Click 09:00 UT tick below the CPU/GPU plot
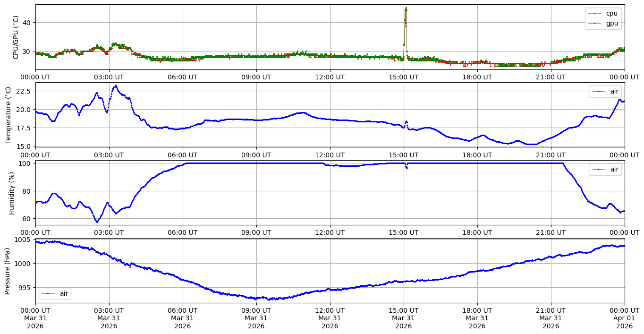This screenshot has width=644, height=334. [256, 77]
